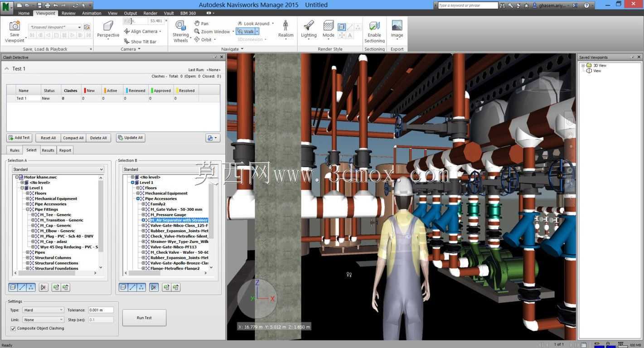
Task: Open the Home ribbon tab
Action: tap(24, 13)
